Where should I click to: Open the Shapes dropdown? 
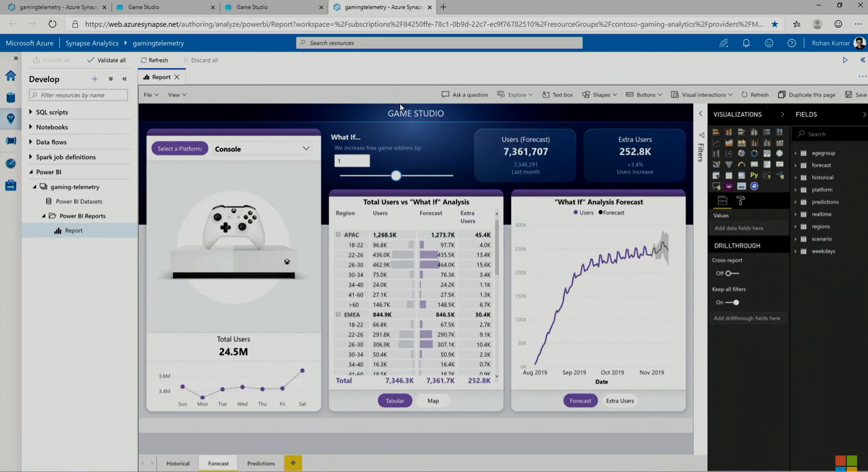[599, 95]
